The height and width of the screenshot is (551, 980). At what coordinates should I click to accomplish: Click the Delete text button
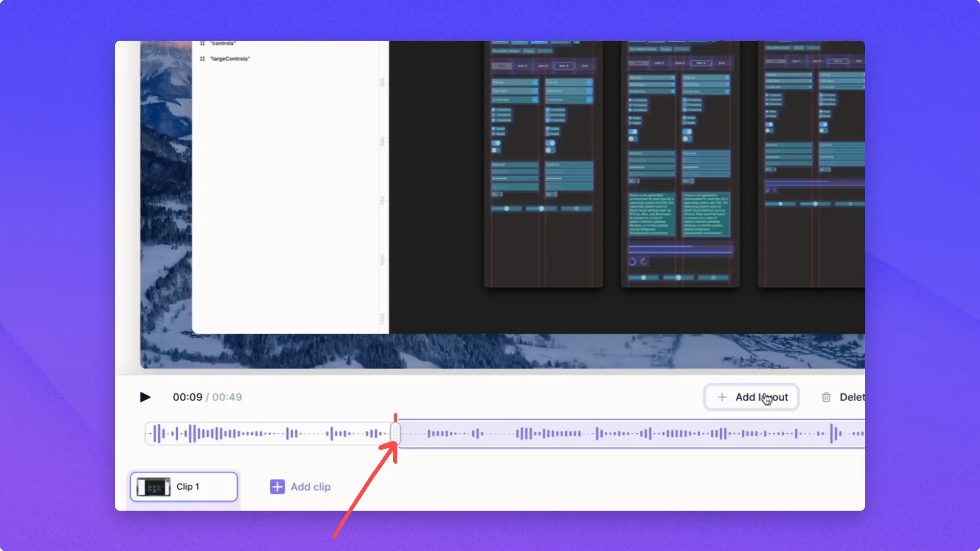tap(852, 397)
